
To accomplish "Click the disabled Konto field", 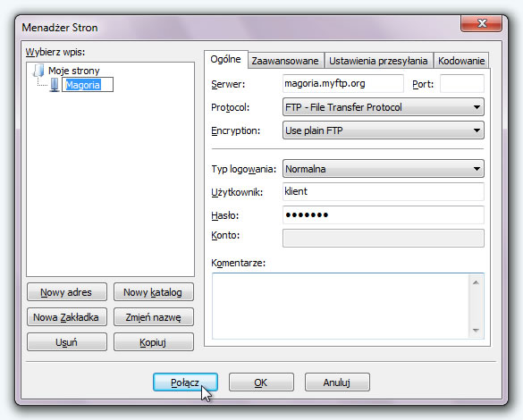I will point(384,238).
